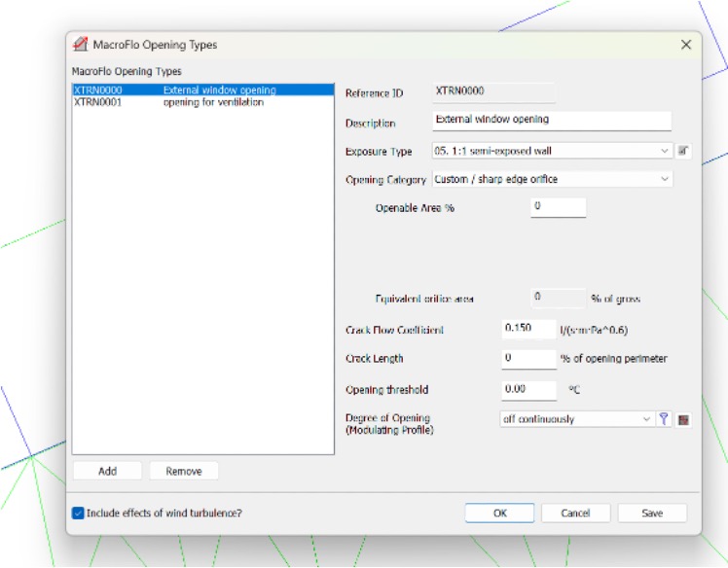
Task: Click the '% of gross' unit text
Action: pyautogui.click(x=615, y=299)
